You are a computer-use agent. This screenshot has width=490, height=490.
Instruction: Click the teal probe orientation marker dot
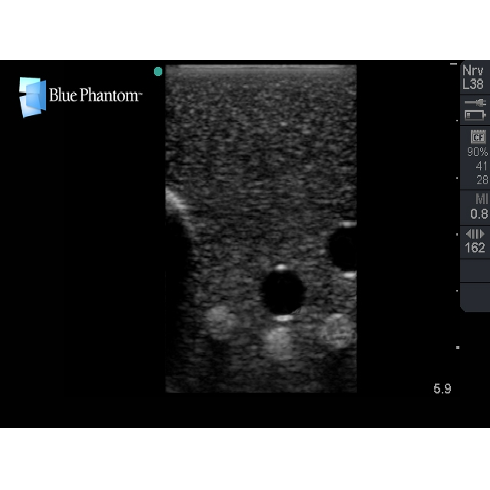click(x=158, y=71)
